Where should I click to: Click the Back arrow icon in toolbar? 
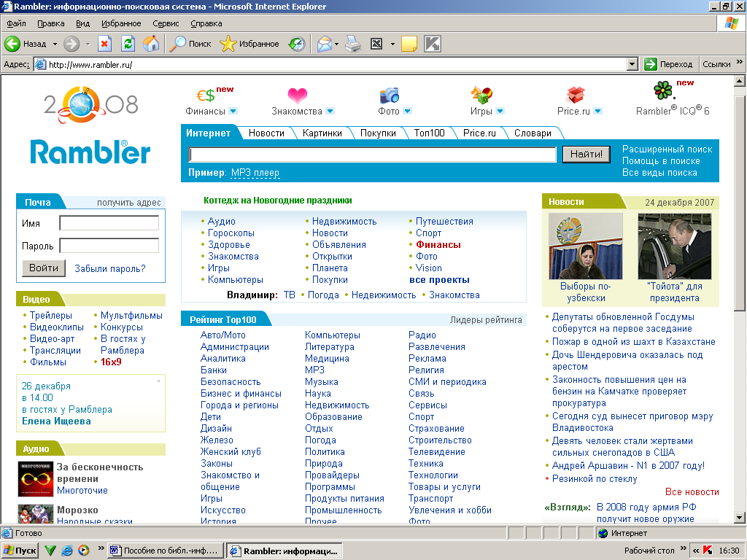coord(12,44)
